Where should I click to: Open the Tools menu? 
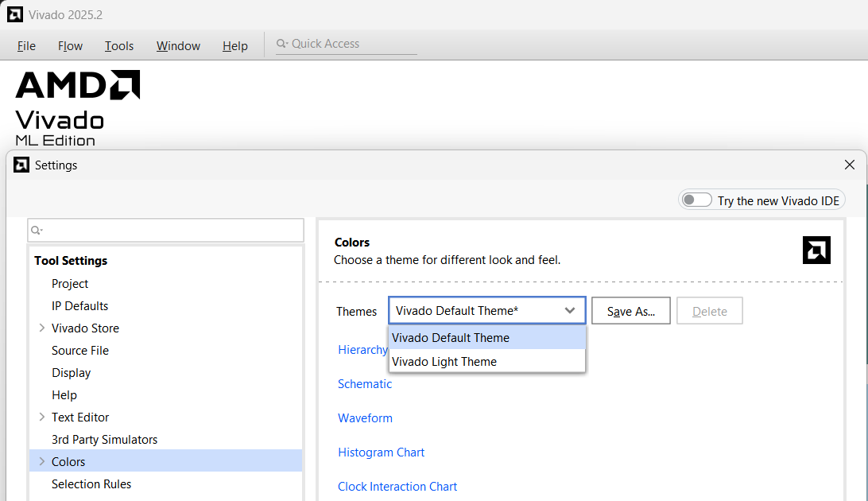point(119,46)
